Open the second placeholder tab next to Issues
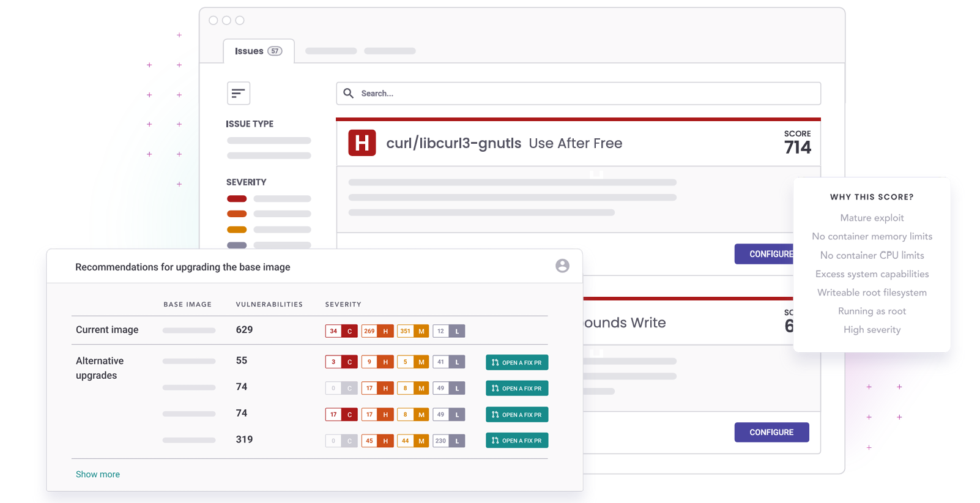The image size is (980, 503). pyautogui.click(x=390, y=51)
